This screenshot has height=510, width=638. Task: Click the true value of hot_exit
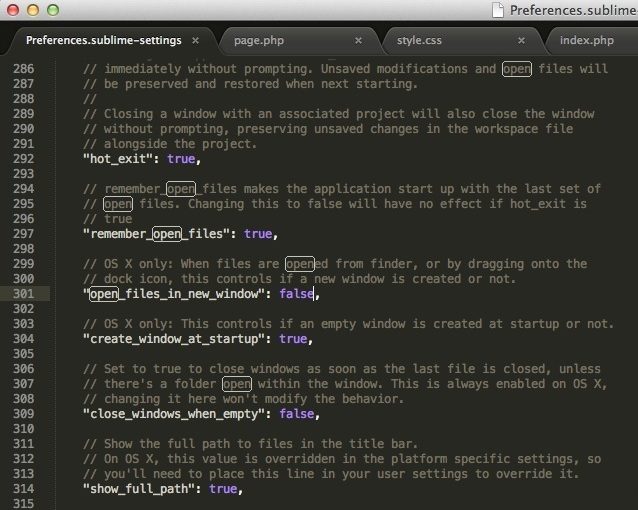pos(181,159)
